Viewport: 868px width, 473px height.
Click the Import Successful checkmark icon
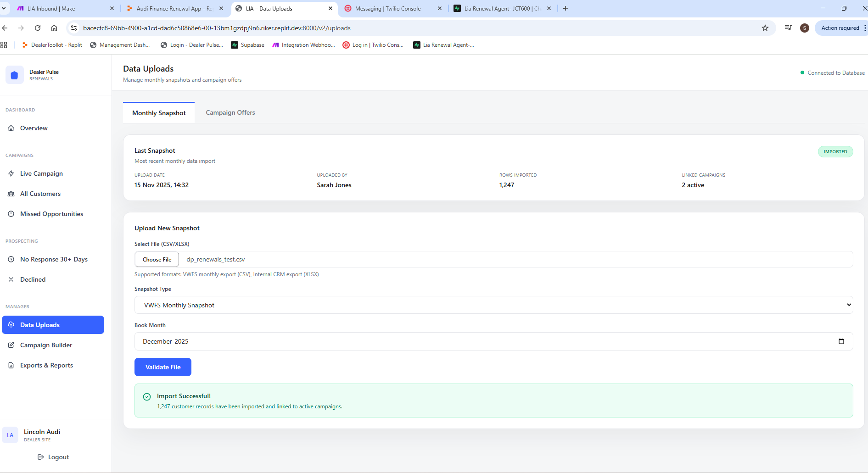pyautogui.click(x=147, y=397)
